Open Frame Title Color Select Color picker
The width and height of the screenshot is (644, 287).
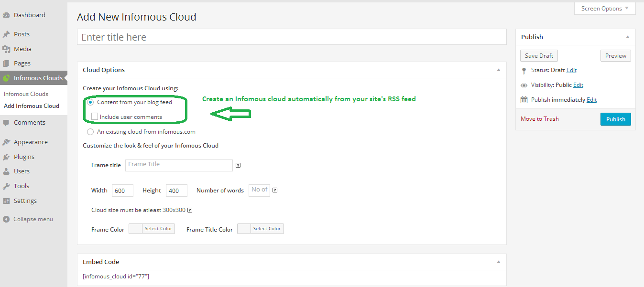[261, 229]
